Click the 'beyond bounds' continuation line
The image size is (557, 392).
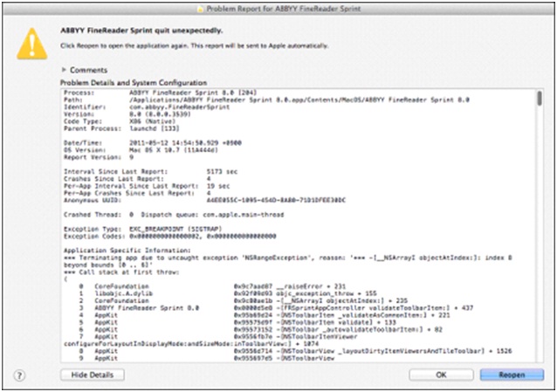coord(108,265)
